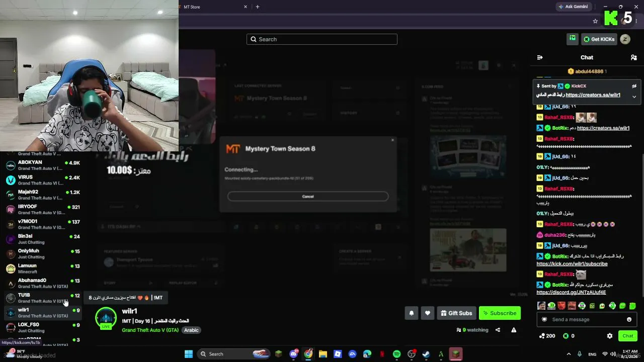Open Lamuun Minecraft channel in sidebar
The width and height of the screenshot is (644, 362).
pyautogui.click(x=43, y=268)
